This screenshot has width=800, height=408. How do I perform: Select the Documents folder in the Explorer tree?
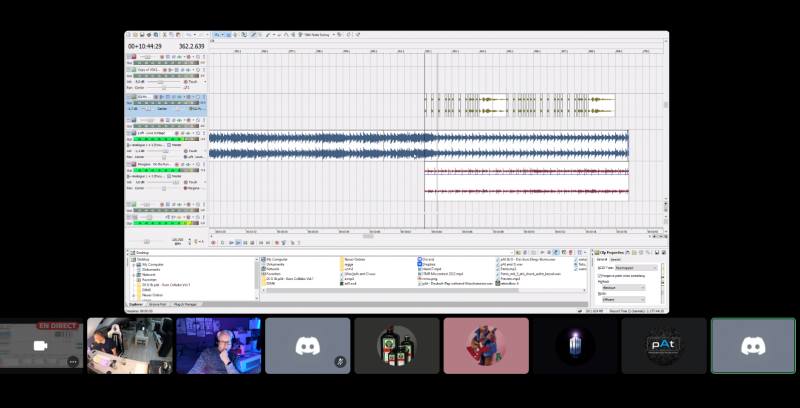[x=151, y=269]
